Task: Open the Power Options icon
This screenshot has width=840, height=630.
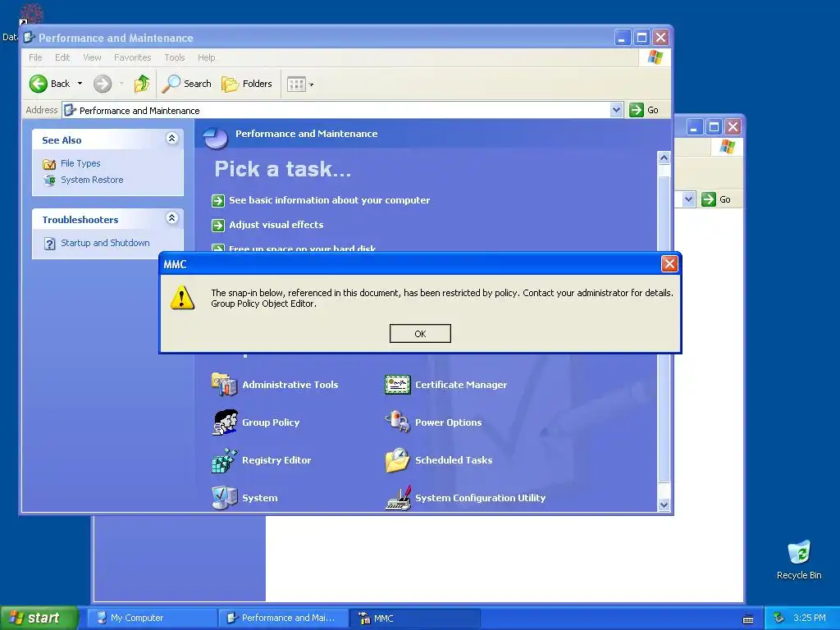Action: pyautogui.click(x=398, y=422)
